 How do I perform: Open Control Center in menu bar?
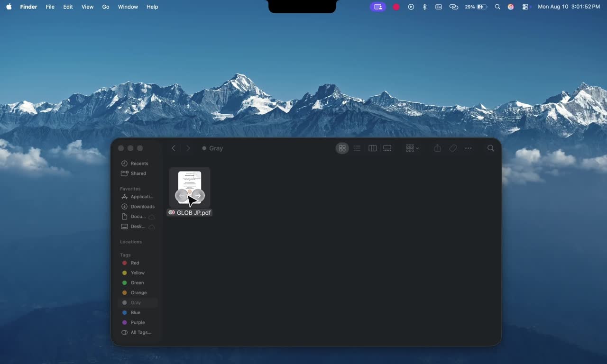(x=525, y=7)
